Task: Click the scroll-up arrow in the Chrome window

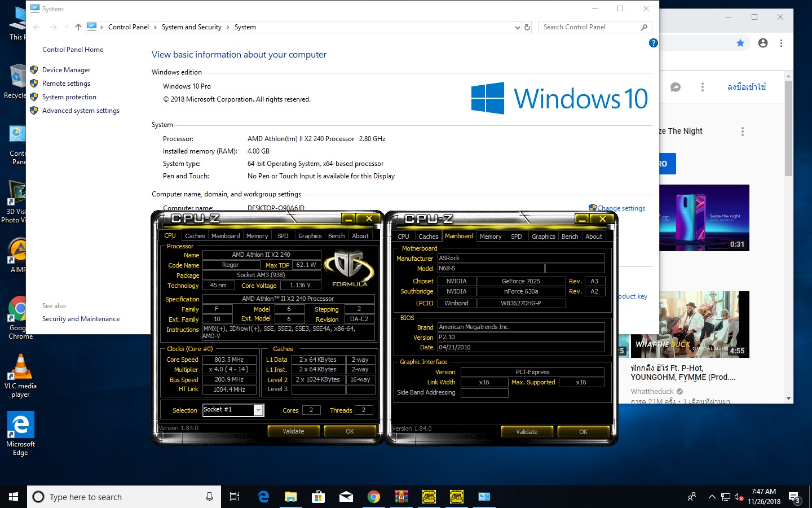Action: coord(788,76)
